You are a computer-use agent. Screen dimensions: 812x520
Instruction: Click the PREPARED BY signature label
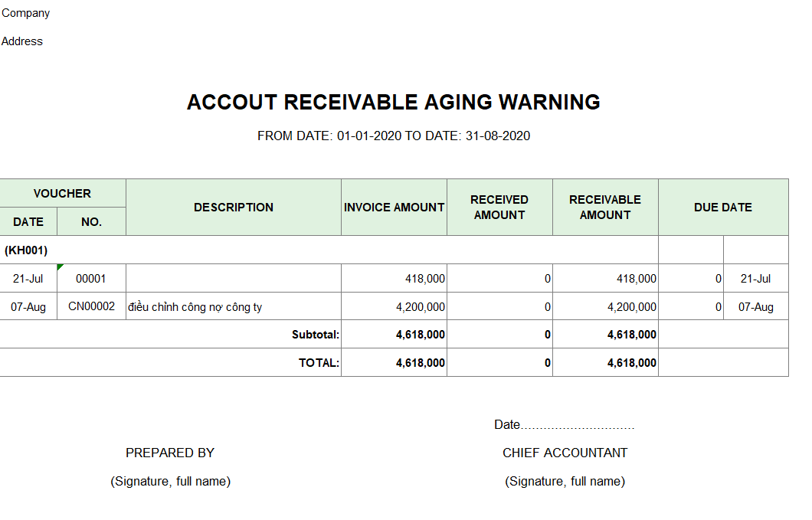(x=170, y=453)
